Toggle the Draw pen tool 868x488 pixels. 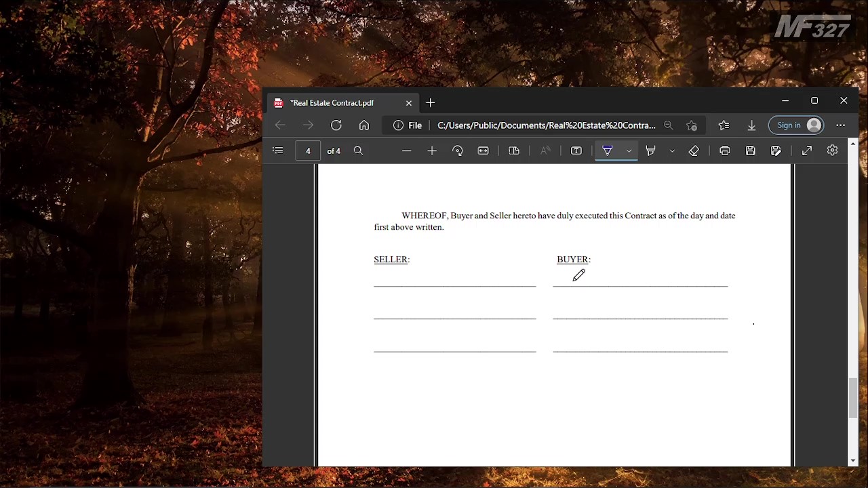608,150
